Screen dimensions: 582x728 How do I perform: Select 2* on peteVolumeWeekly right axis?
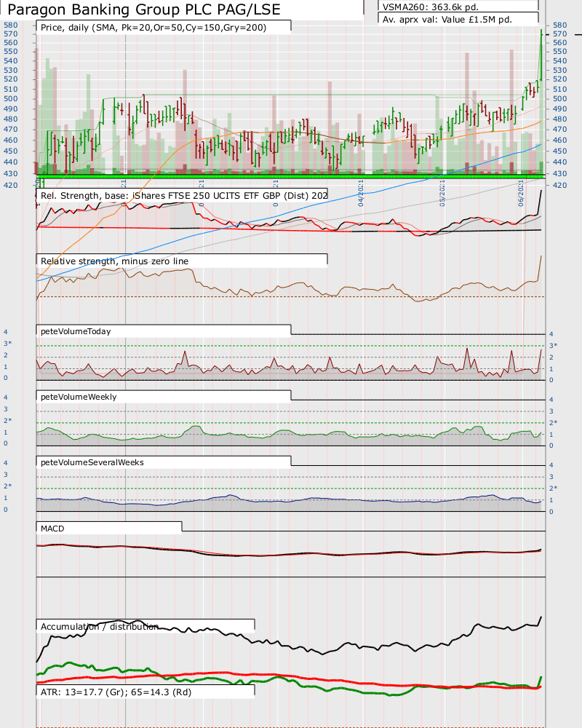click(x=553, y=422)
